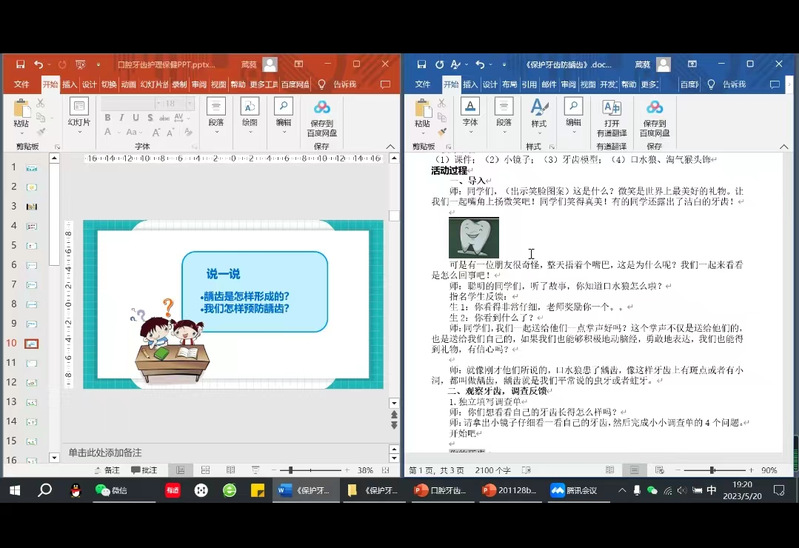Click 告诉我 search in Word ribbon
This screenshot has width=799, height=548.
[x=733, y=85]
